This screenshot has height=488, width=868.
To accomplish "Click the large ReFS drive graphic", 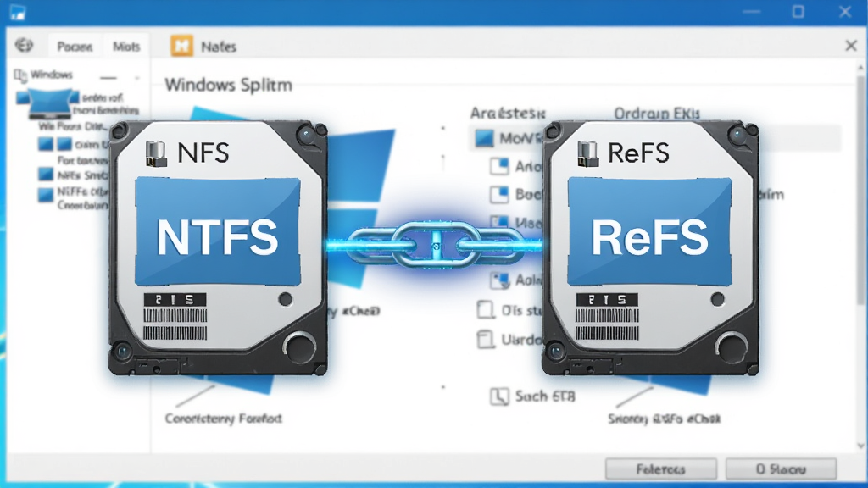I will coord(650,248).
